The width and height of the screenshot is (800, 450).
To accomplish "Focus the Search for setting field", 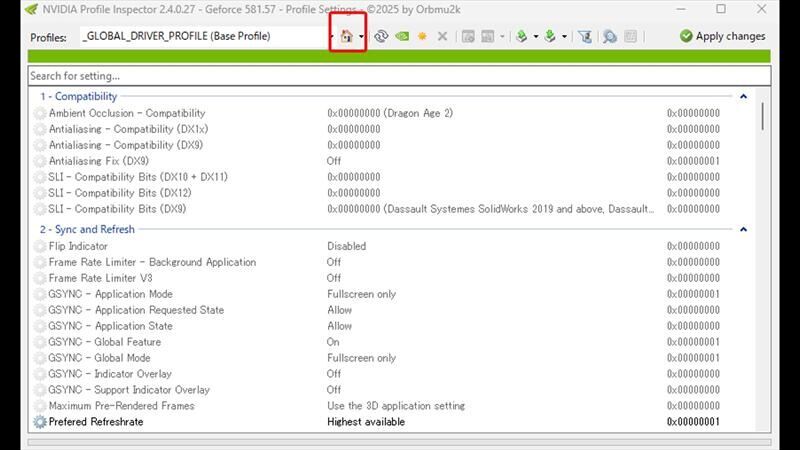I will click(399, 76).
